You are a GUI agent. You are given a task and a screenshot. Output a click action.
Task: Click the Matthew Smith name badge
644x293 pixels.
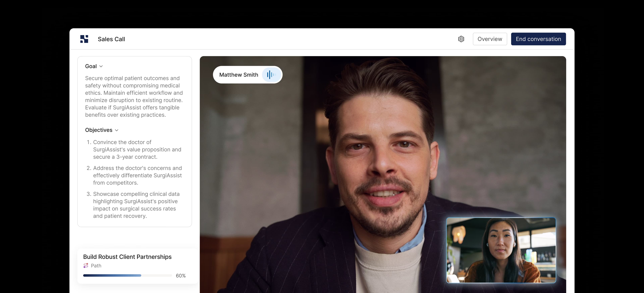(x=238, y=75)
